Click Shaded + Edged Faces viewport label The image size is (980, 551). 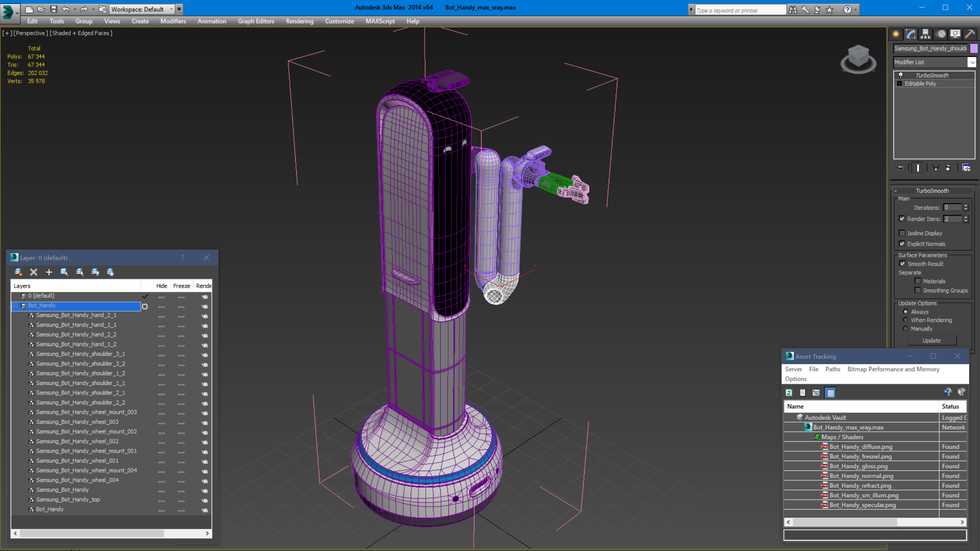81,33
